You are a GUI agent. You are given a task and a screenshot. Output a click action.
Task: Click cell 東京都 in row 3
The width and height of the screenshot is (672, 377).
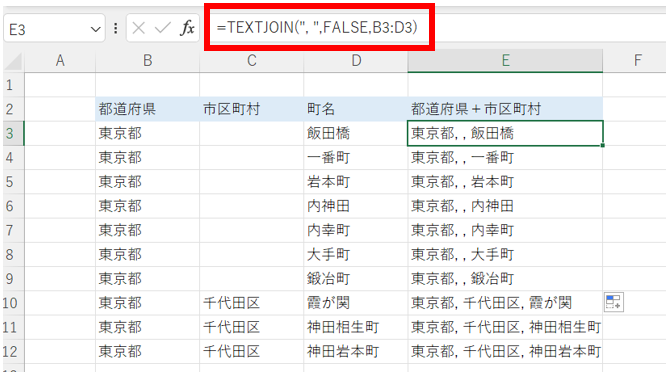147,133
